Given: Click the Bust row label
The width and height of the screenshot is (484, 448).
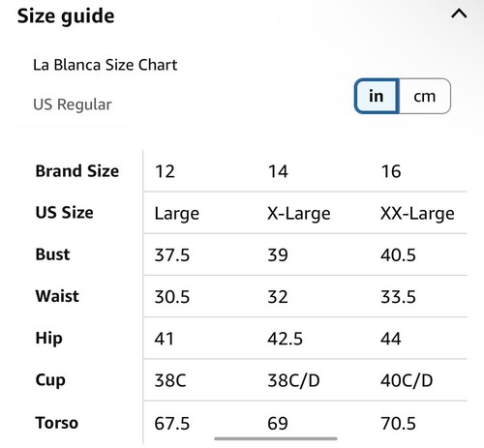Looking at the screenshot, I should pyautogui.click(x=52, y=254).
